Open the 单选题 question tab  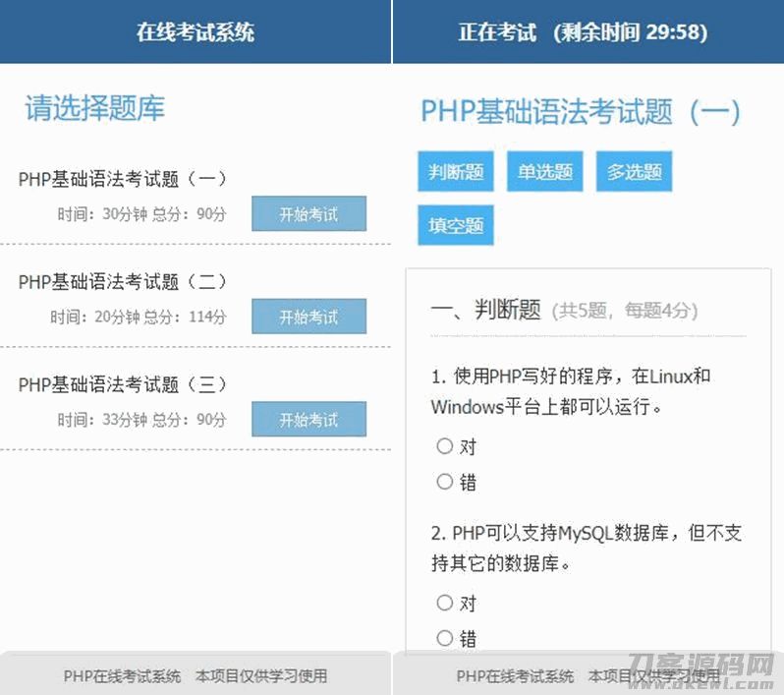coord(545,172)
